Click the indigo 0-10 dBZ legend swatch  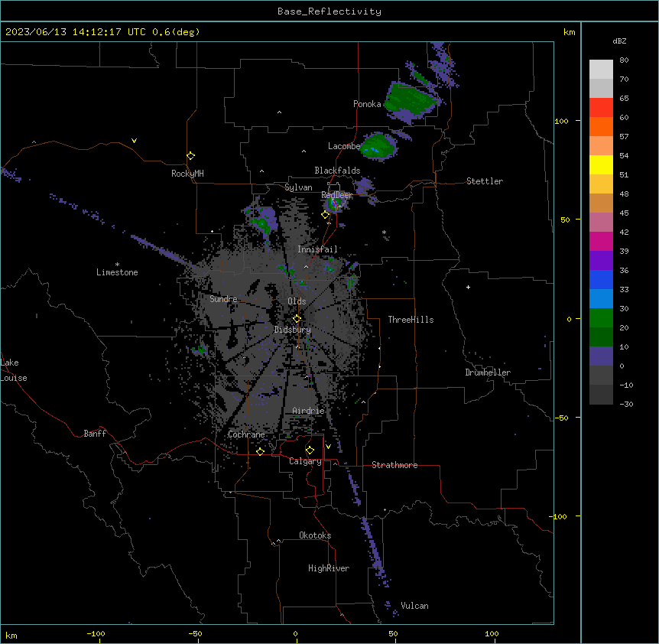[601, 356]
